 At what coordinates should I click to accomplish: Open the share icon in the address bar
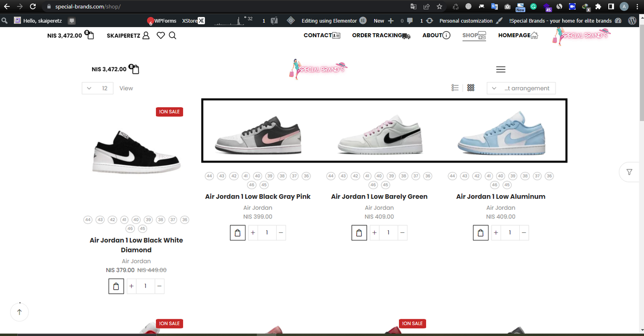pyautogui.click(x=426, y=7)
